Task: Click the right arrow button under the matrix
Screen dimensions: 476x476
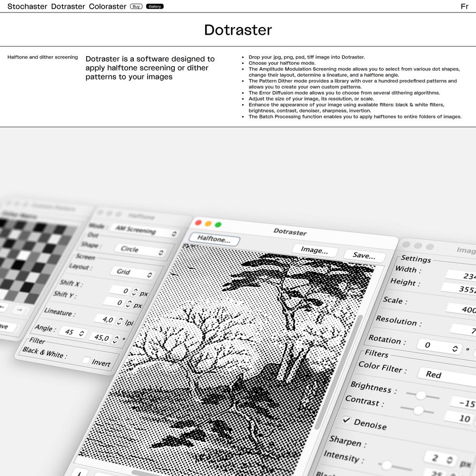Action: 20,310
